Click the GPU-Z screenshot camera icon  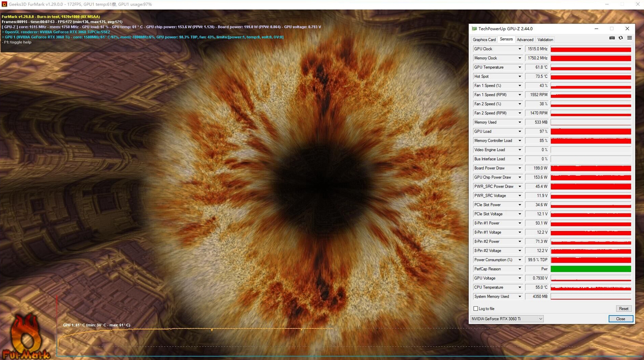(612, 38)
